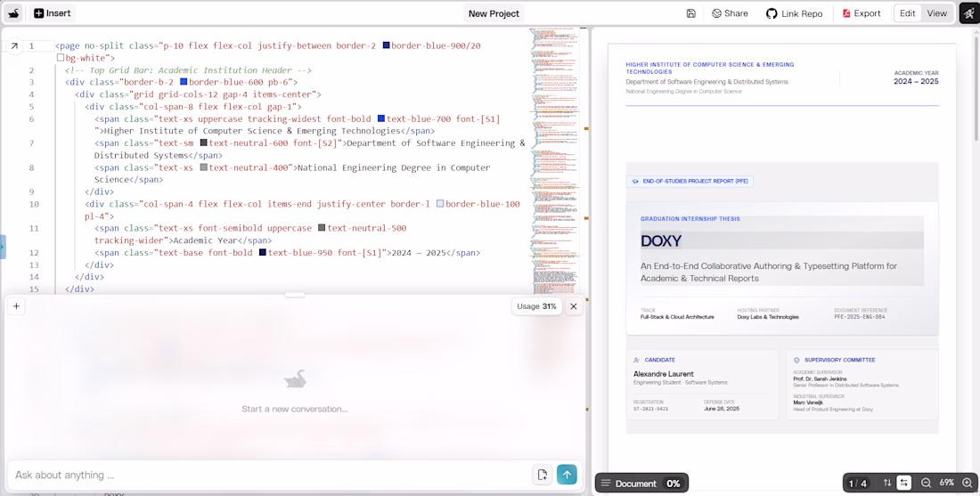Click the attach file icon in chat

point(542,475)
